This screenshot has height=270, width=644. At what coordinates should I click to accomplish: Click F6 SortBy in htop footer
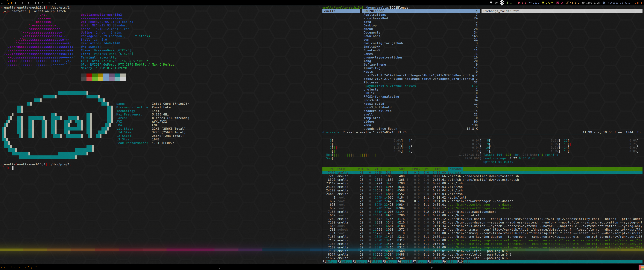[405, 262]
